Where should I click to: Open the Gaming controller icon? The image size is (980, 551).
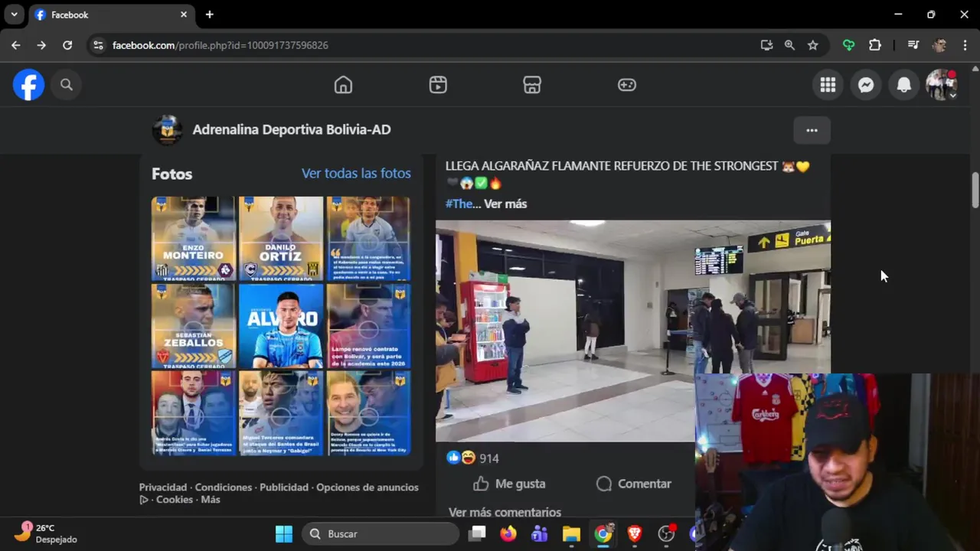(x=627, y=85)
